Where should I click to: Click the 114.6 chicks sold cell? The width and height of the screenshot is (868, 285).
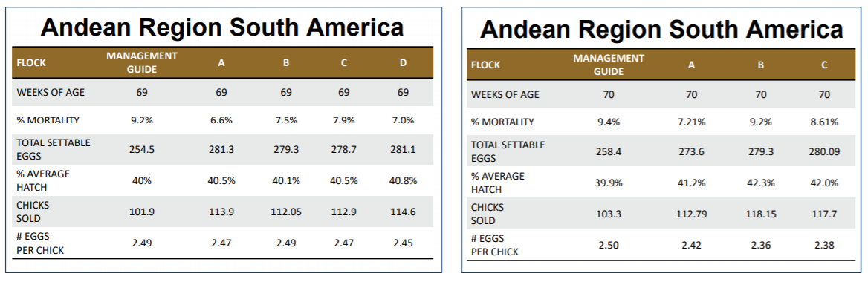403,212
